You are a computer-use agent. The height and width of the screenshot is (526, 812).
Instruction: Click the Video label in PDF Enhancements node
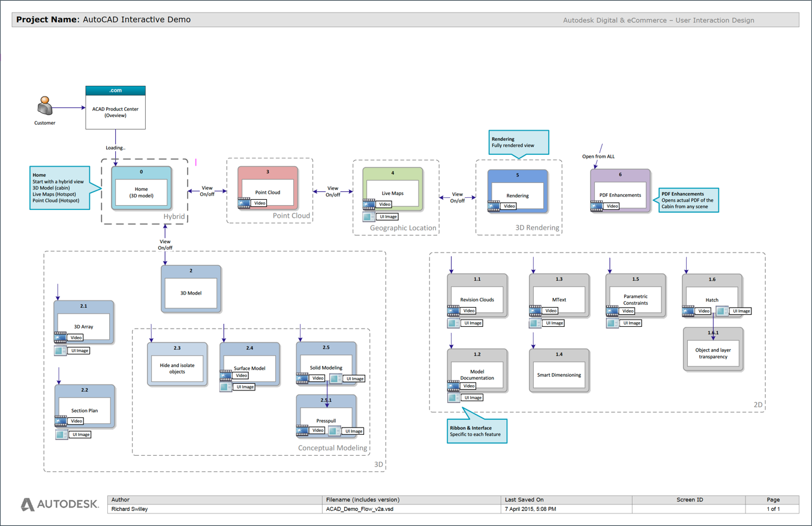pos(612,206)
